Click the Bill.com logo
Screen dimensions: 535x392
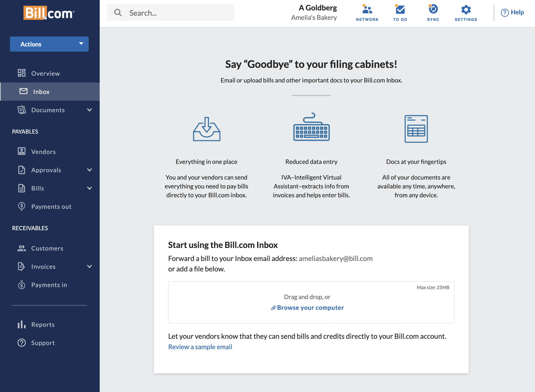(x=49, y=13)
